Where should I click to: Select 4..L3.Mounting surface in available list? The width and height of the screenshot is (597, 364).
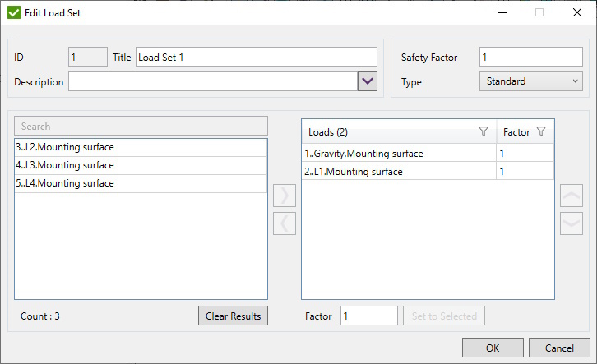140,165
